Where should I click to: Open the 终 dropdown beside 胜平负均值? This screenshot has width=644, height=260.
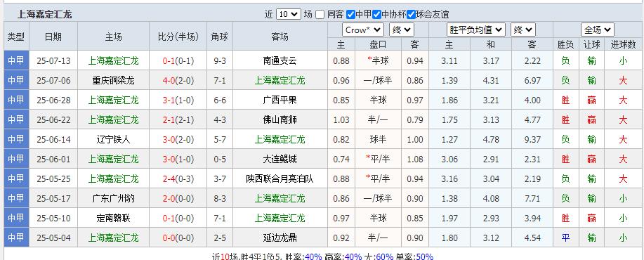[523, 30]
